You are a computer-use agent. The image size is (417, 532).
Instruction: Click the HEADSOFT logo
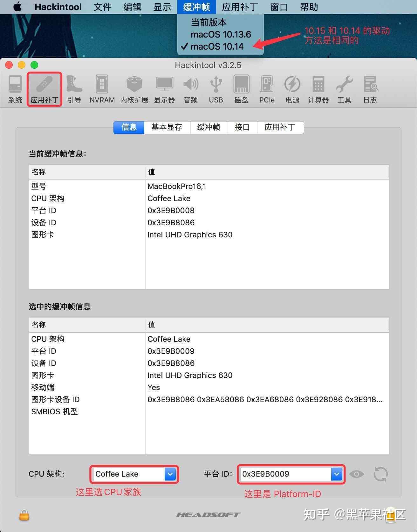(x=208, y=514)
